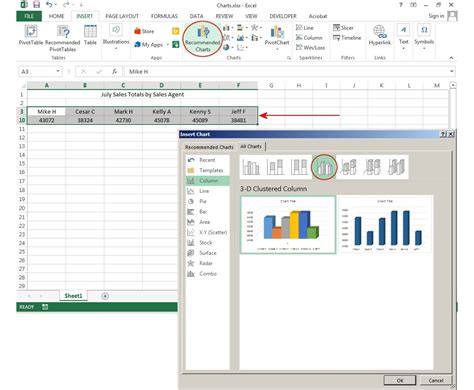Select cell with value 45078

pyautogui.click(x=162, y=120)
